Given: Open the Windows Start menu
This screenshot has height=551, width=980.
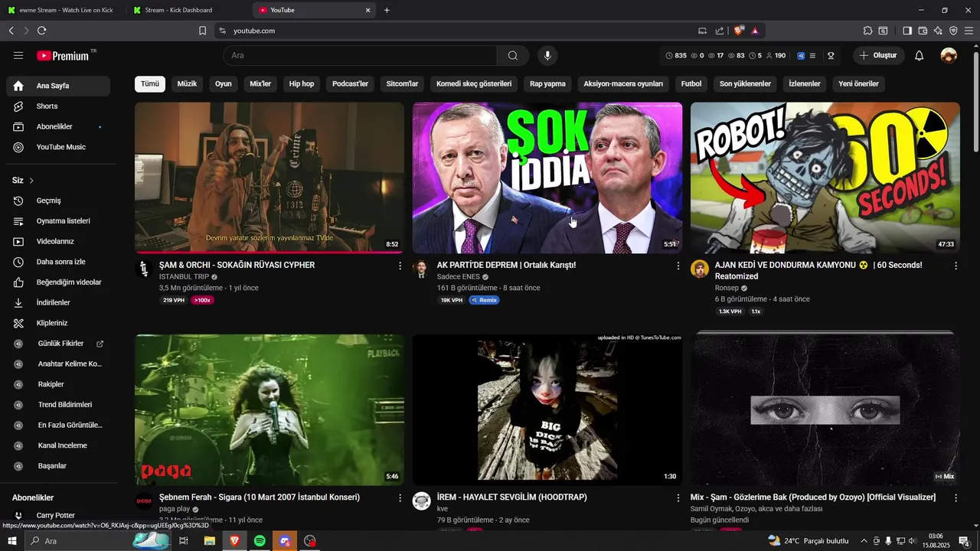Looking at the screenshot, I should click(x=11, y=541).
